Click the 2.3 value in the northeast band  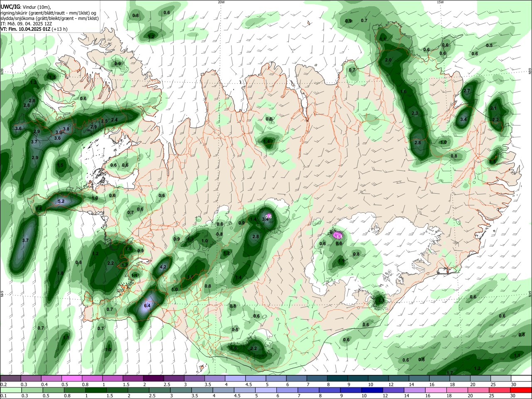[415, 113]
